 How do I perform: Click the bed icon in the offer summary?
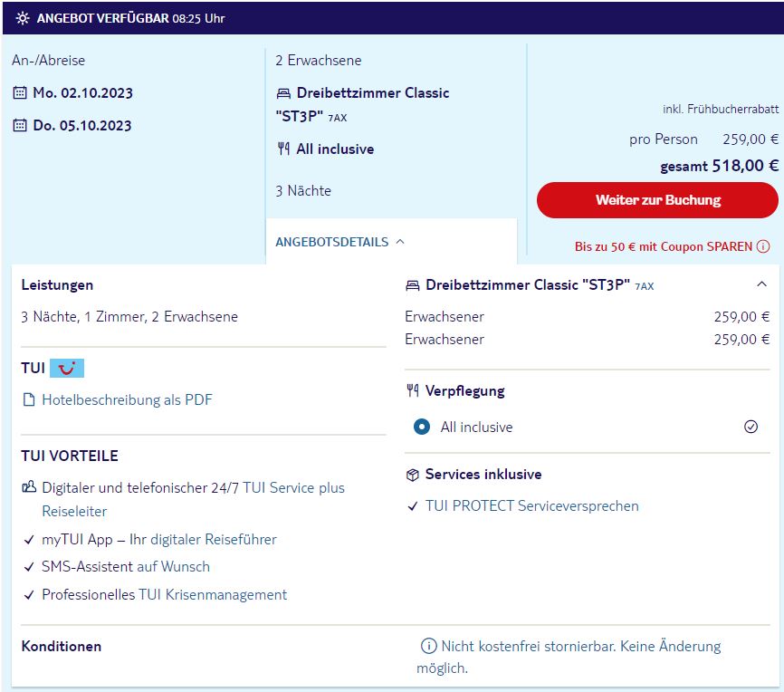283,93
